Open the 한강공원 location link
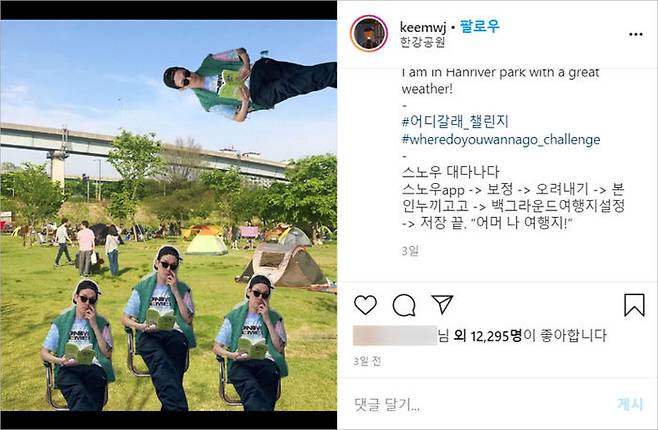This screenshot has height=430, width=658. (422, 42)
